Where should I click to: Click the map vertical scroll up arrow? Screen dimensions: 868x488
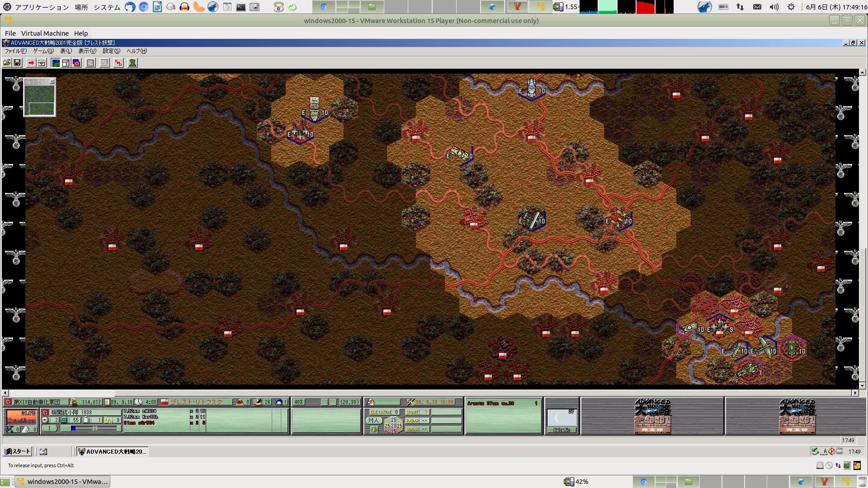[x=863, y=72]
